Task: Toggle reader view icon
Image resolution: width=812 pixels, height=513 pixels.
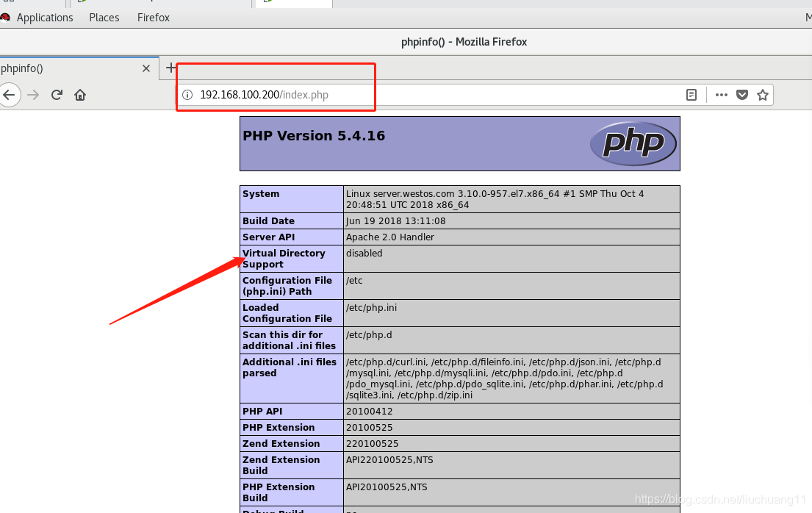Action: pyautogui.click(x=691, y=95)
